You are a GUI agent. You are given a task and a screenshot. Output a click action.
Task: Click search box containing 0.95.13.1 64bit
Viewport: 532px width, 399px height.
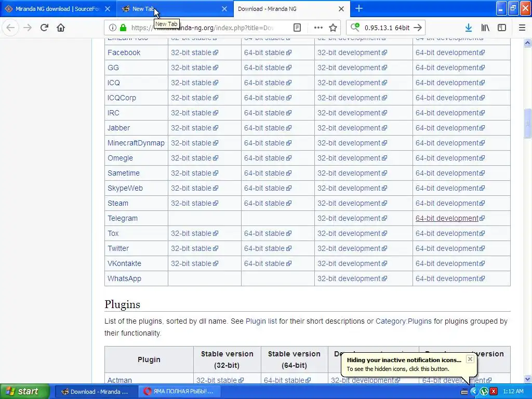coord(387,28)
